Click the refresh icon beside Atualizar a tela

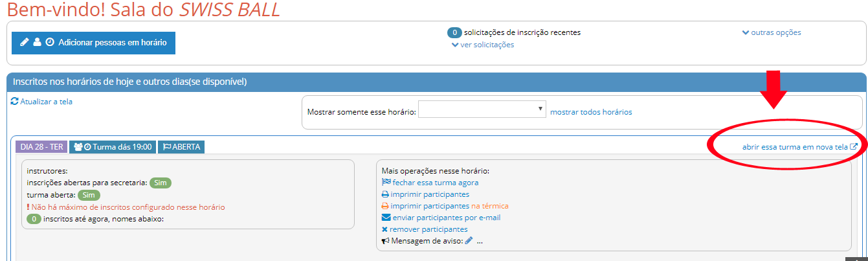(15, 102)
